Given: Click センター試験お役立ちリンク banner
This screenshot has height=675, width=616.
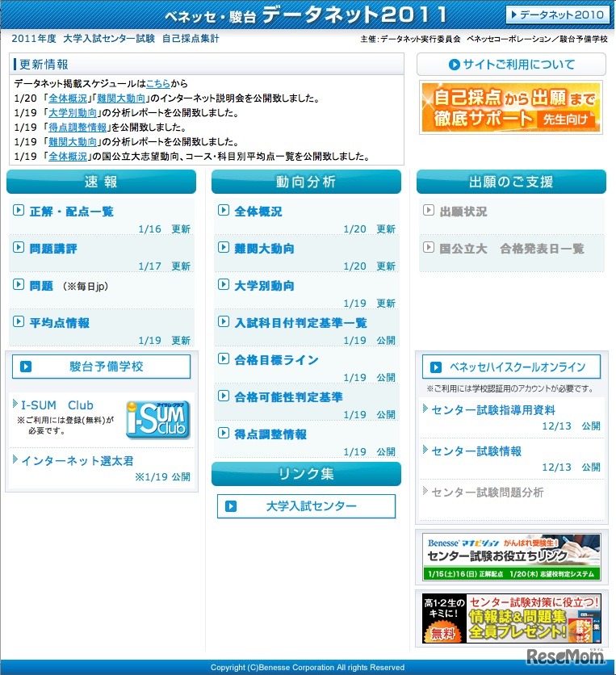Looking at the screenshot, I should tap(511, 557).
